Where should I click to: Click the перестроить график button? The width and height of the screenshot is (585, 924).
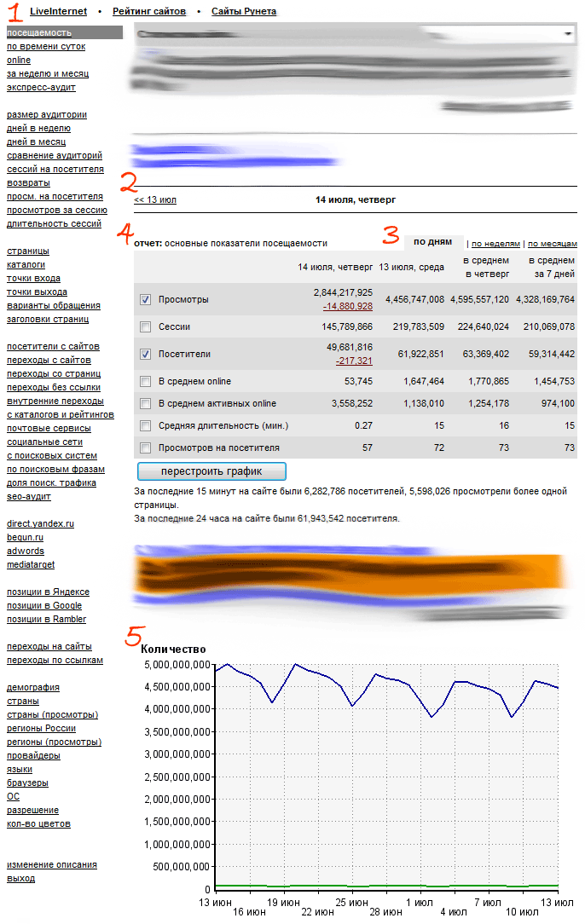[x=211, y=471]
